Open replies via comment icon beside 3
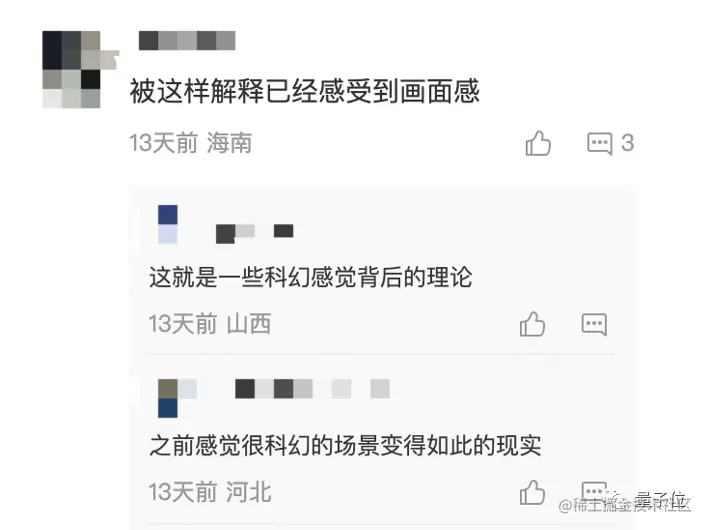 pyautogui.click(x=600, y=144)
